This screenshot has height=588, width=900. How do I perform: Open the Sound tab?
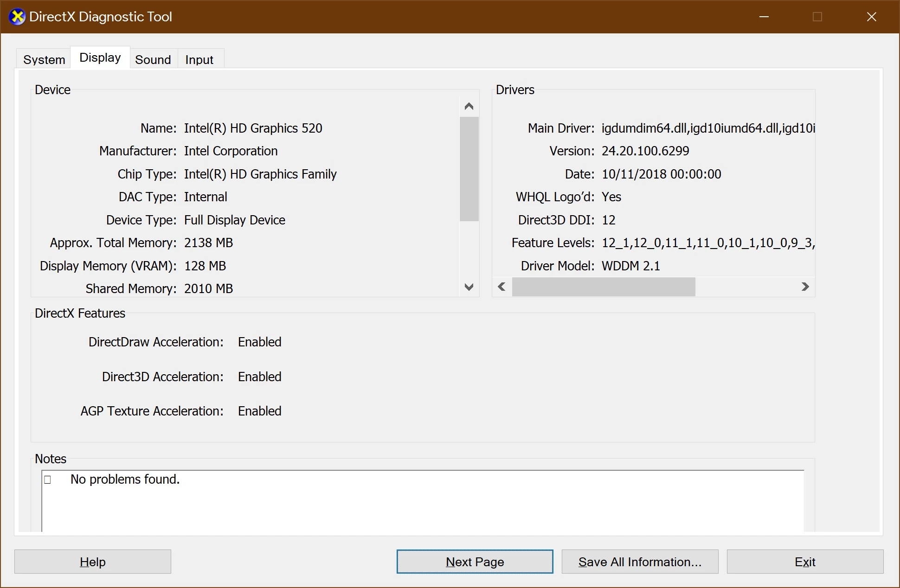click(153, 60)
